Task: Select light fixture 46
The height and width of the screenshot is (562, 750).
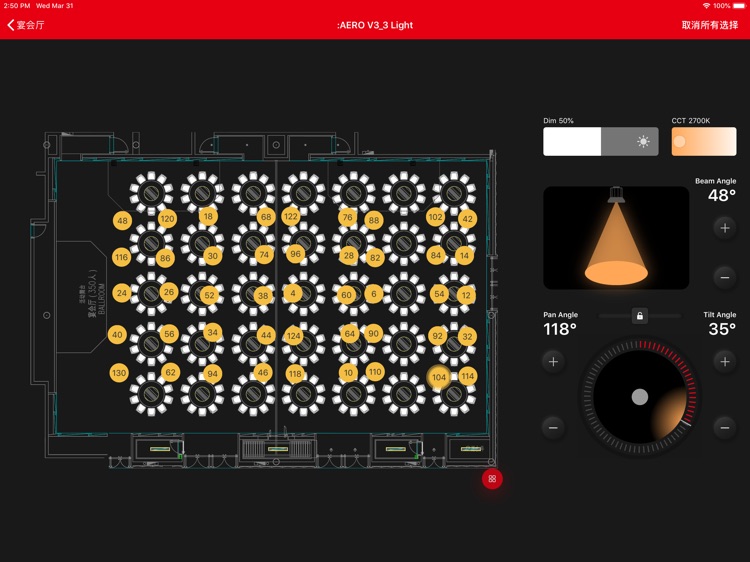Action: (x=263, y=372)
